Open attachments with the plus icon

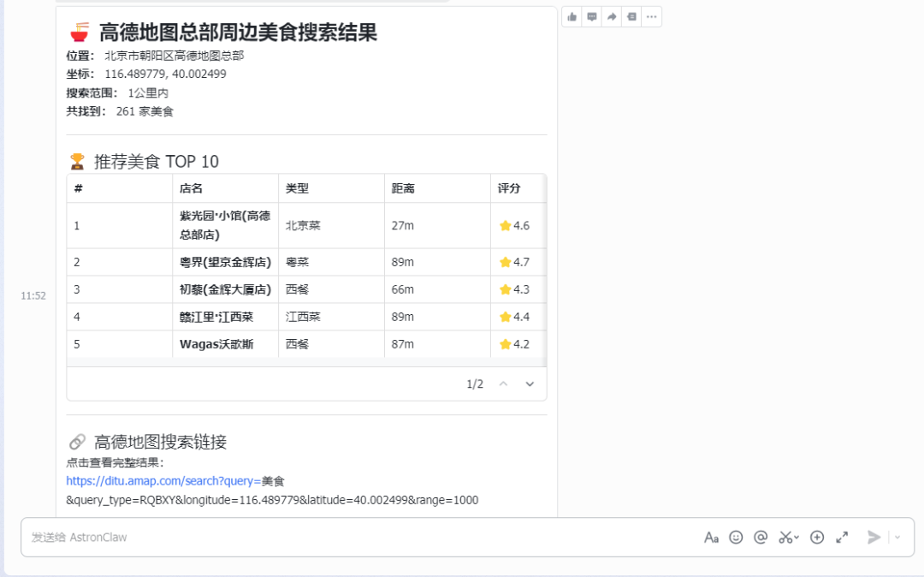tap(815, 537)
